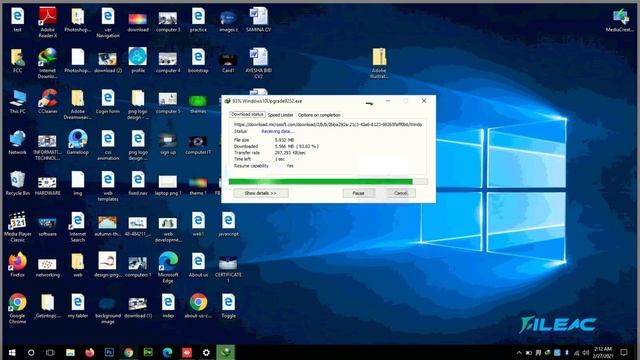
Task: Click Internet Download Manager taskbar button
Action: pyautogui.click(x=226, y=352)
